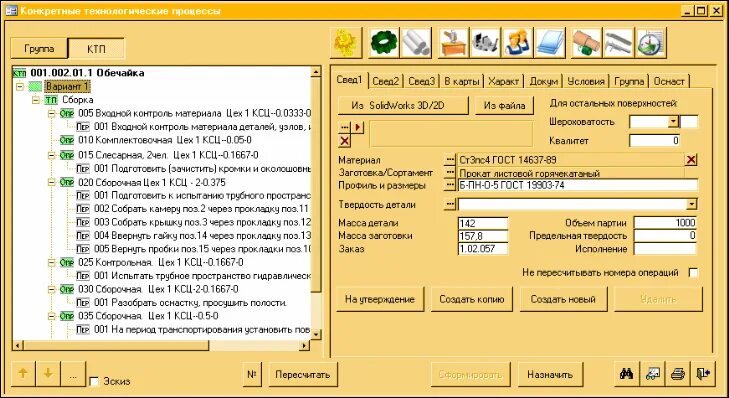Click Из SolidWorks 3D/2D button
The width and height of the screenshot is (729, 398).
(403, 106)
